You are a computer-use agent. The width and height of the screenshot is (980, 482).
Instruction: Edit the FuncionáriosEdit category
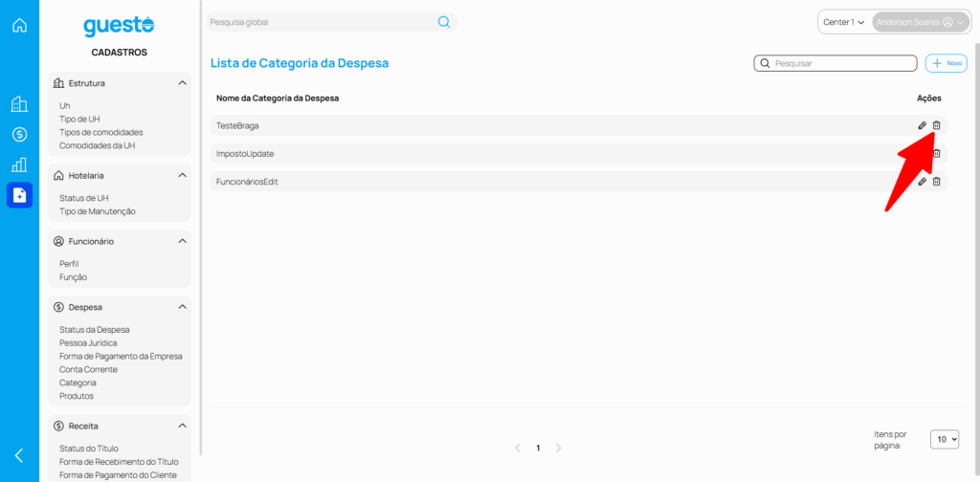coord(922,182)
